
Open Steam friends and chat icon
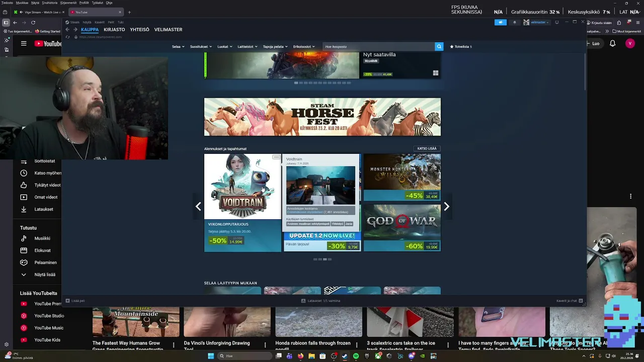click(x=581, y=301)
